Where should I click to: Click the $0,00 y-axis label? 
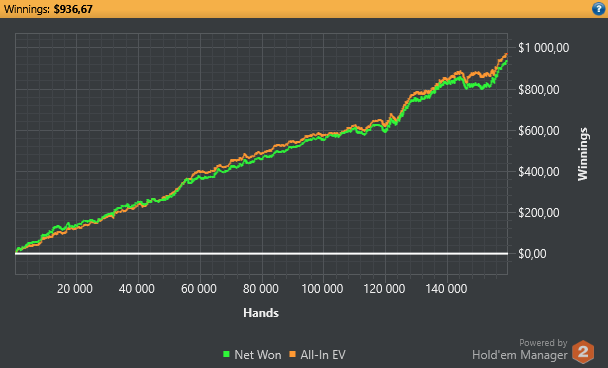[x=532, y=254]
